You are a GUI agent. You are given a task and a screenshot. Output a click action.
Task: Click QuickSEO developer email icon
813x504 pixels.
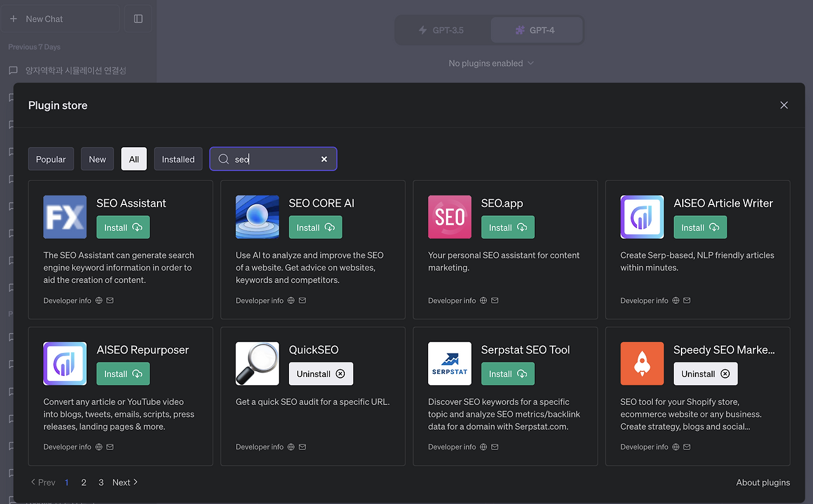(x=302, y=447)
